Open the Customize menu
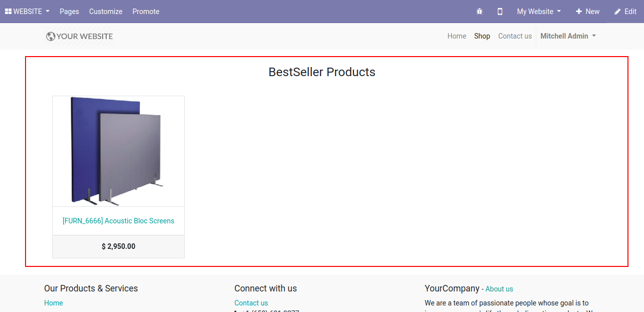 [x=106, y=12]
